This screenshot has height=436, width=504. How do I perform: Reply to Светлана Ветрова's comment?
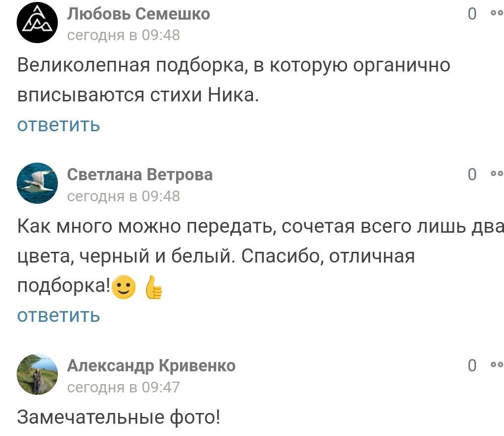click(x=58, y=315)
